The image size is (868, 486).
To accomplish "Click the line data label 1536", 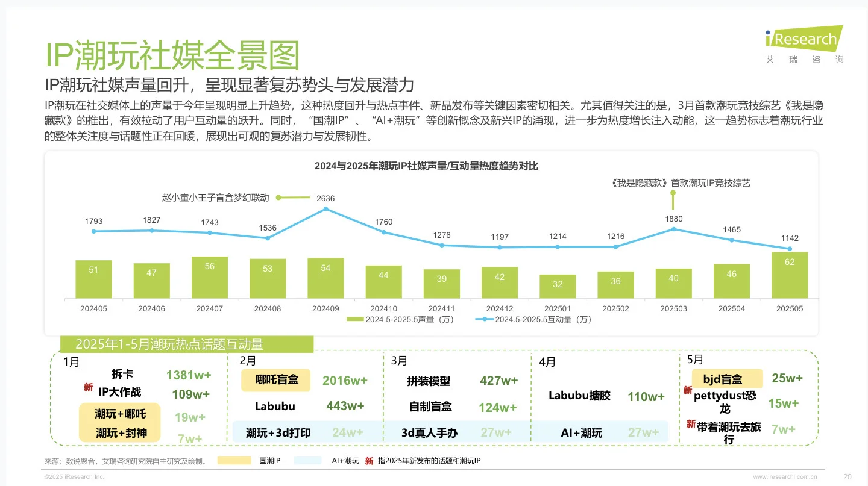I will point(268,228).
